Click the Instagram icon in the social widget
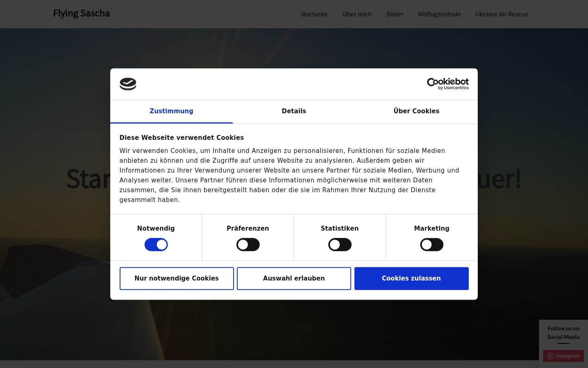This screenshot has height=368, width=588. [550, 356]
